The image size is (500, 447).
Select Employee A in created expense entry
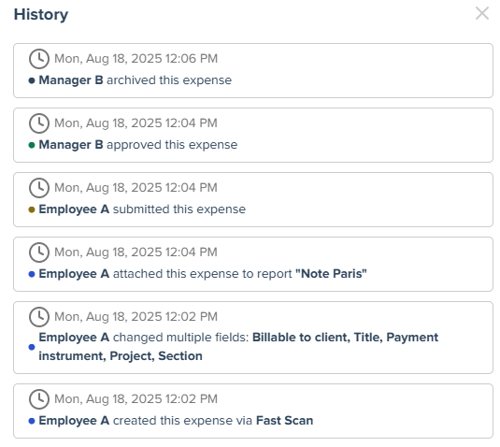(x=74, y=420)
